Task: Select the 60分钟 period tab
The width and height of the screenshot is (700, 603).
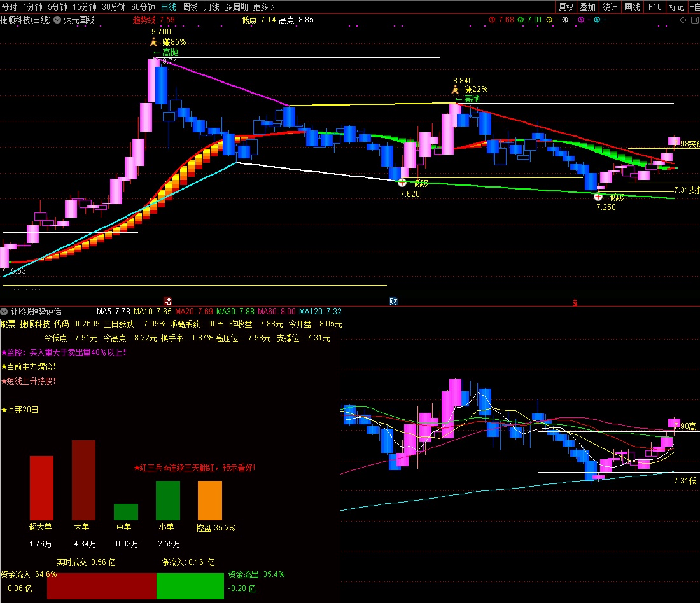Action: 143,7
